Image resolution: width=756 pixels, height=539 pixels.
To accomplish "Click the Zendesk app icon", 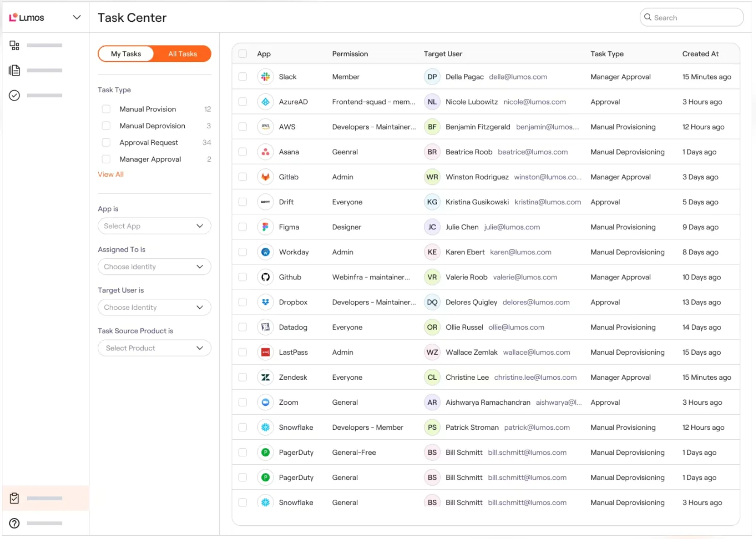I will (266, 377).
